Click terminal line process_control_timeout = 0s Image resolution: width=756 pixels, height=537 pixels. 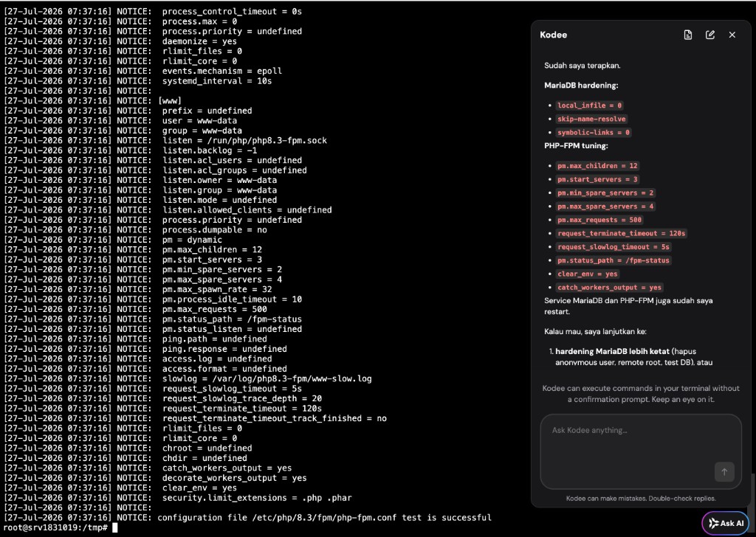pyautogui.click(x=153, y=12)
